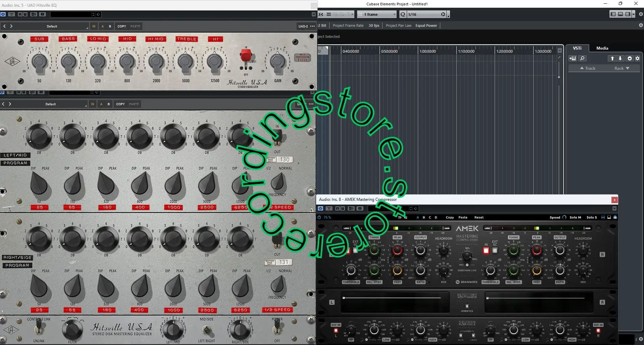The image size is (644, 345).
Task: Go to next preset in Hitsville EQ
Action: (x=11, y=26)
